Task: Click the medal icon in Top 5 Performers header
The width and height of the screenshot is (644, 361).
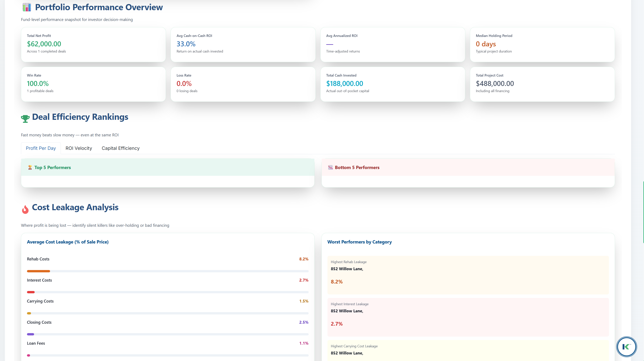Action: 30,167
